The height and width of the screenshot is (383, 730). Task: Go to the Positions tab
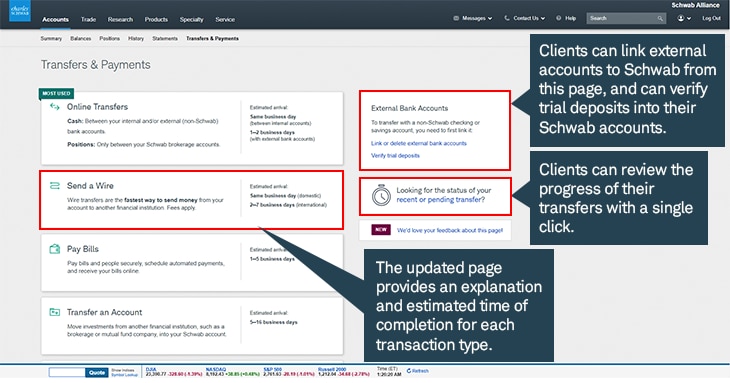[x=109, y=39]
